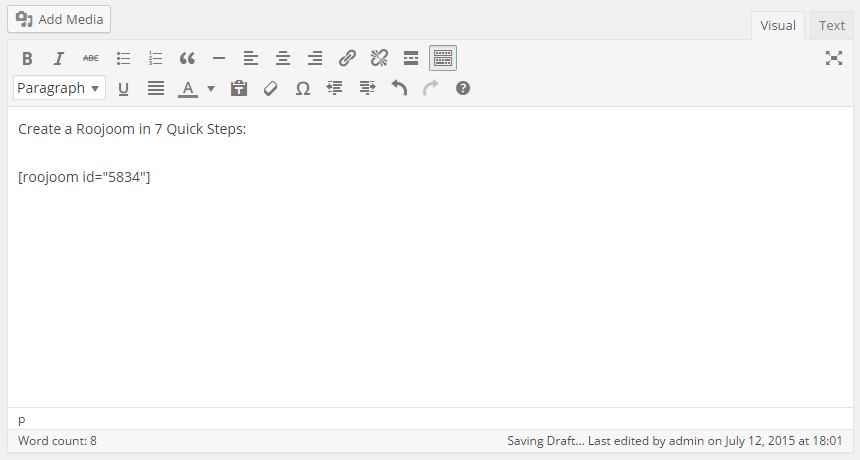Clear formatting with the eraser icon
Image resolution: width=860 pixels, height=460 pixels.
click(x=270, y=88)
